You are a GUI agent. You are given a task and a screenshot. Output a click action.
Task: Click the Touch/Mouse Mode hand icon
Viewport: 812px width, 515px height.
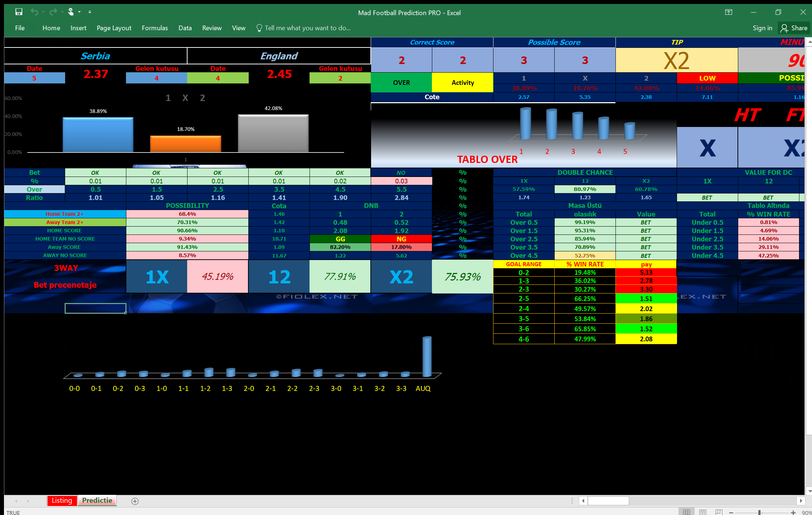point(71,12)
